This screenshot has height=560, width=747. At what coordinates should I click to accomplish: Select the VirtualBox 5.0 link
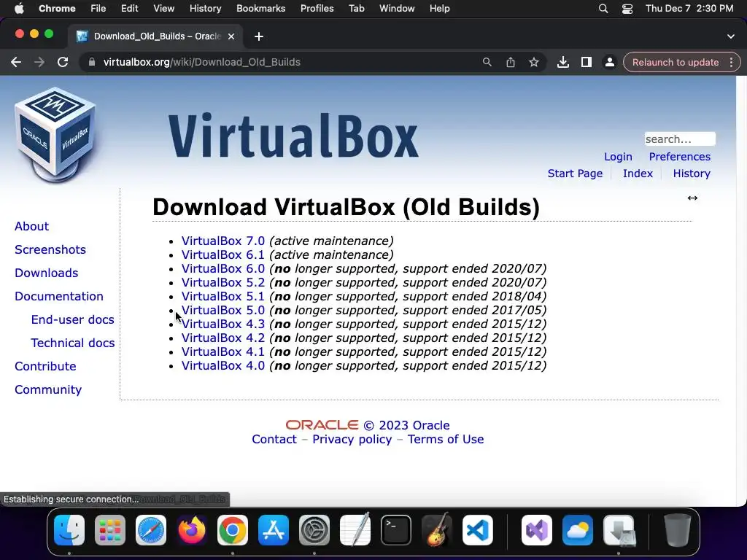[x=223, y=310]
